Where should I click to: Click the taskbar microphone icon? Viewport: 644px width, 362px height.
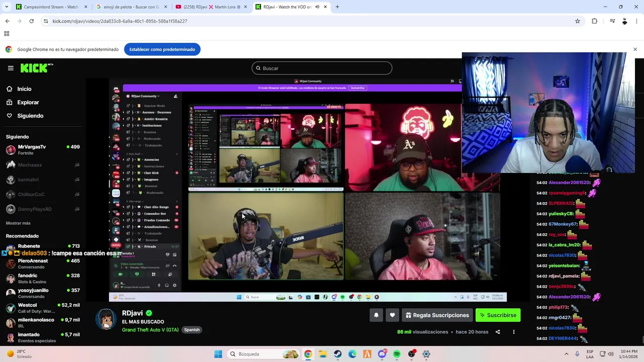[x=577, y=354]
